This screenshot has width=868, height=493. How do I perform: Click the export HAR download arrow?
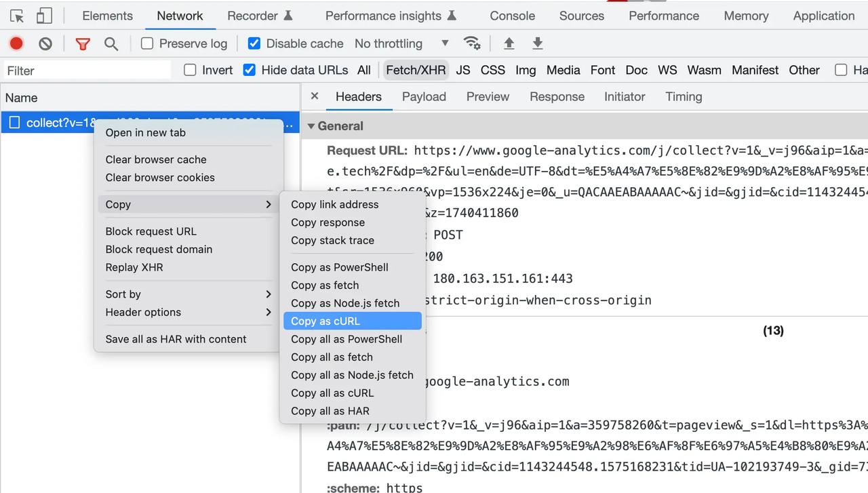[x=538, y=43]
